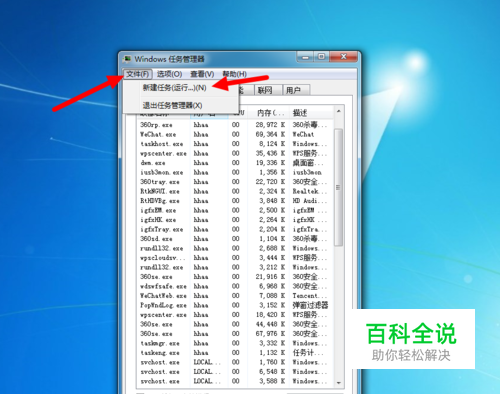Select the PopWndLog.exe process
Viewport: 500px width, 394px height.
click(163, 305)
